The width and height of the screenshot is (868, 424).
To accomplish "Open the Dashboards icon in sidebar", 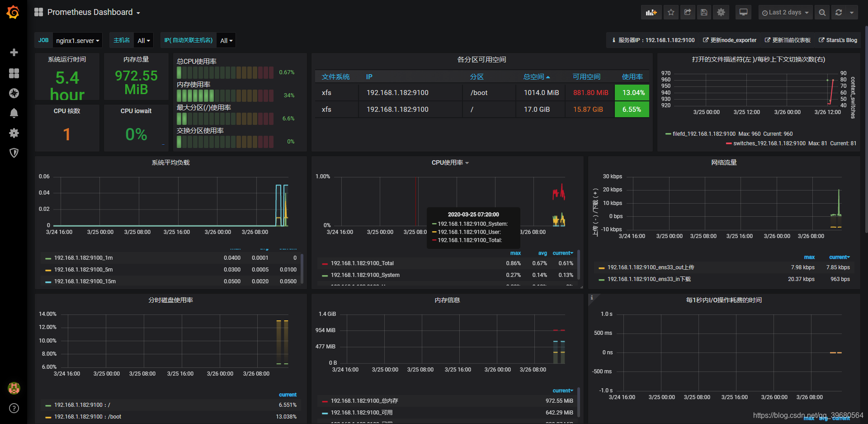I will coord(14,73).
